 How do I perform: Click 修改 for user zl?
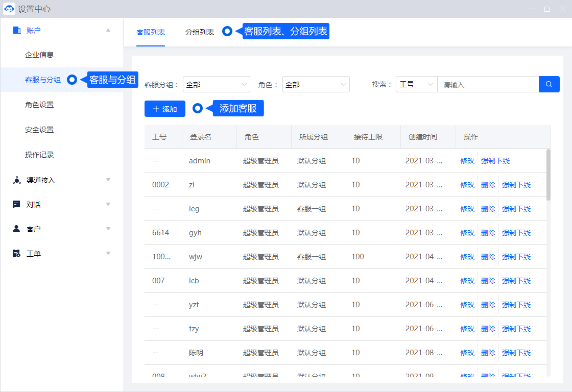pyautogui.click(x=467, y=185)
